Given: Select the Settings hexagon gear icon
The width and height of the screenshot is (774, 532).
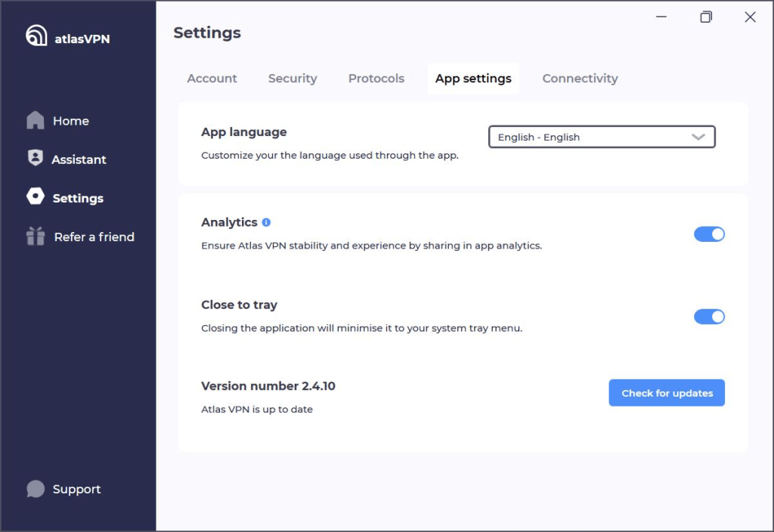Looking at the screenshot, I should pos(36,196).
